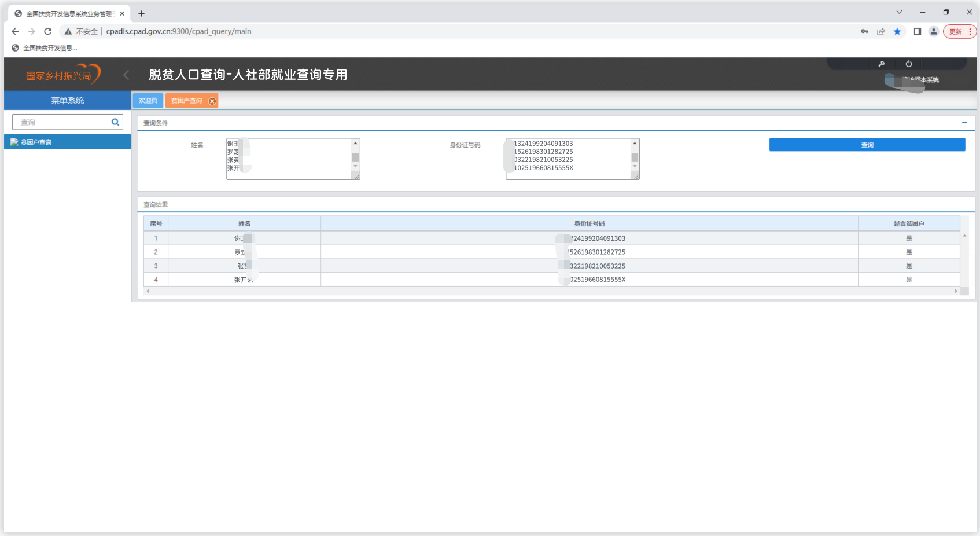Viewport: 980px width, 536px height.
Task: Click the results table vertical scroll up arrow
Action: pyautogui.click(x=964, y=236)
